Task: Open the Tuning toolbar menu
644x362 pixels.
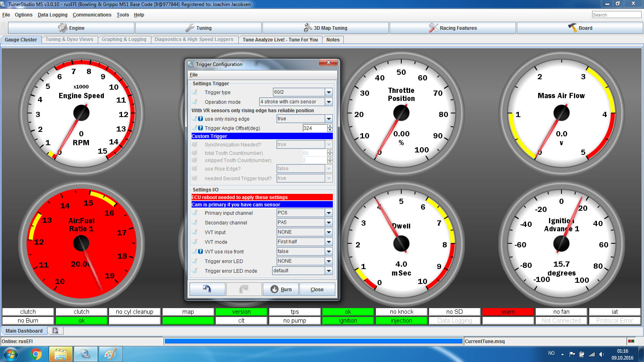Action: [x=198, y=28]
